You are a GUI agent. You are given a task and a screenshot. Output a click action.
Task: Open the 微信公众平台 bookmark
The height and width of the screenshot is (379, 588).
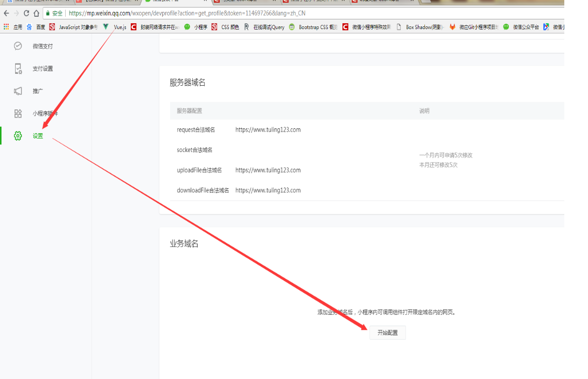tap(521, 27)
